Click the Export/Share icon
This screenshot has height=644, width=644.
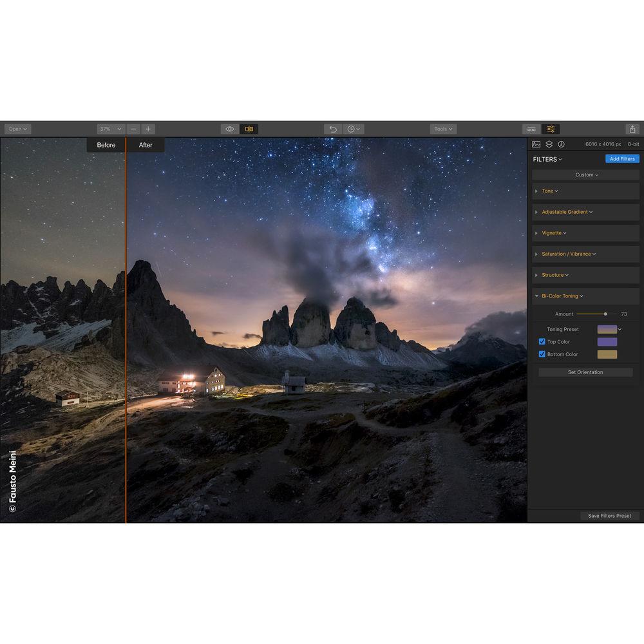click(632, 129)
